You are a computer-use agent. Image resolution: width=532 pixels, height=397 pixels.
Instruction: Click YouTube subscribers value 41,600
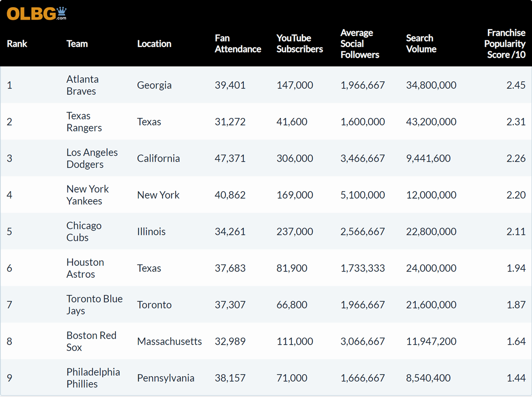292,122
